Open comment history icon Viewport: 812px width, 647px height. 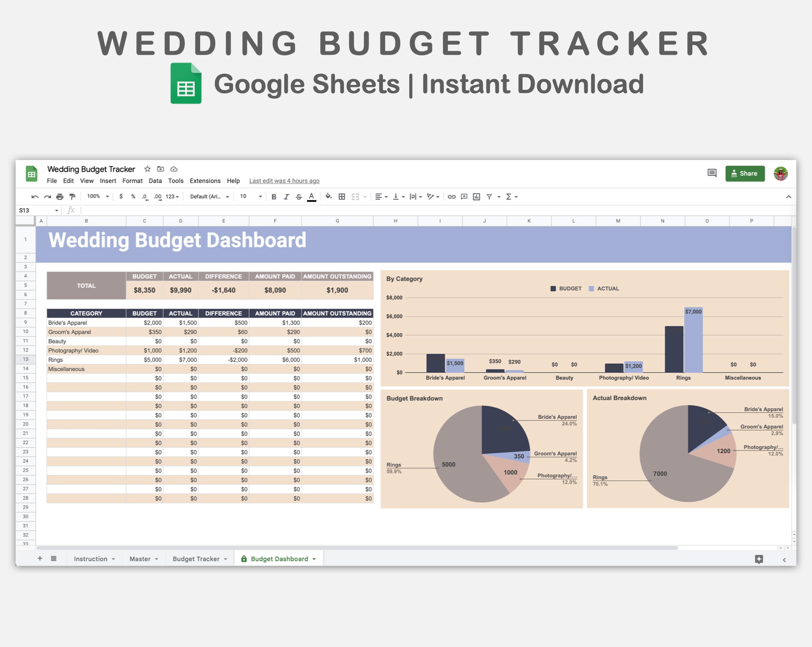tap(712, 173)
